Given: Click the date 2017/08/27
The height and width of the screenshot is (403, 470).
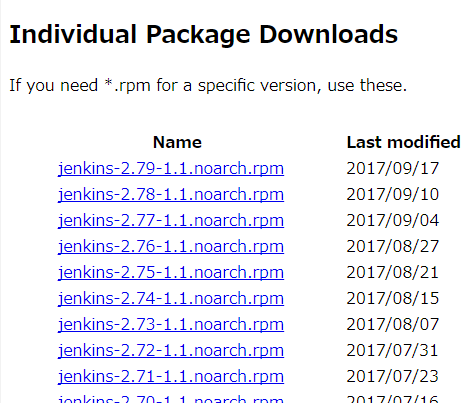Looking at the screenshot, I should coord(393,246).
